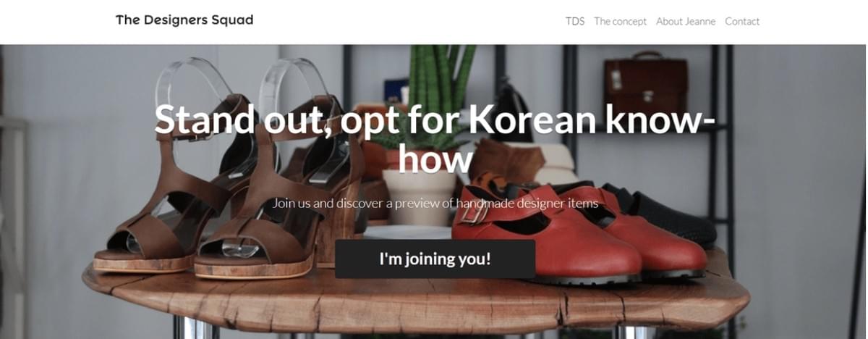Go to The concept page

point(620,21)
